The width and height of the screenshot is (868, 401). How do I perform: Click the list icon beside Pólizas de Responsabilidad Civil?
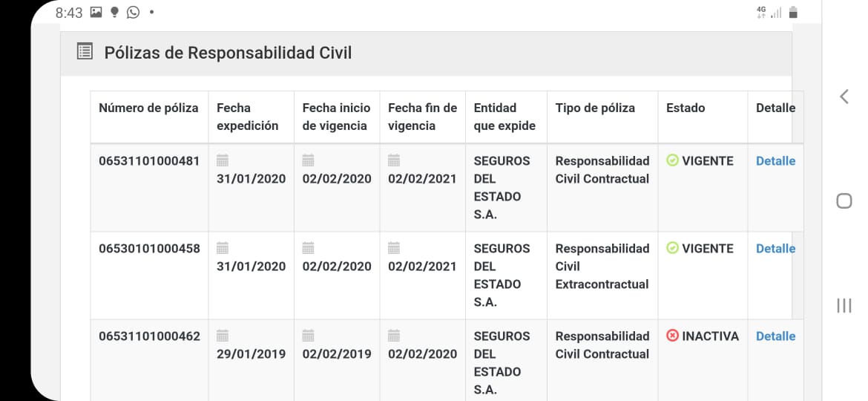[85, 52]
